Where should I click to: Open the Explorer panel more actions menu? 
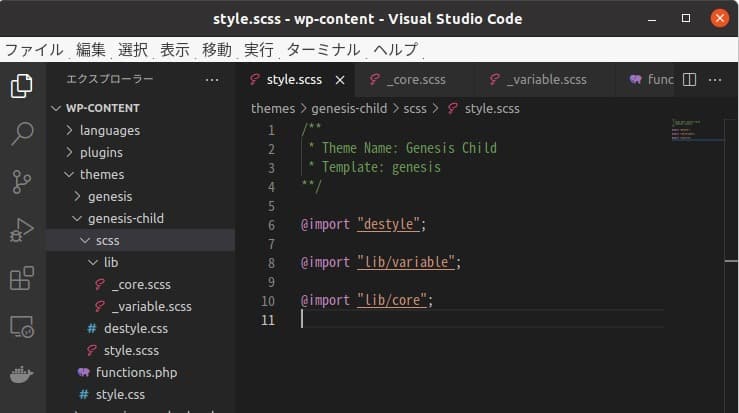coord(211,80)
